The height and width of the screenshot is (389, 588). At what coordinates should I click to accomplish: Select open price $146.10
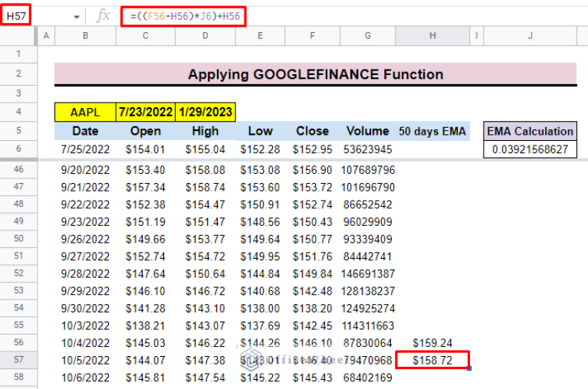pos(146,291)
